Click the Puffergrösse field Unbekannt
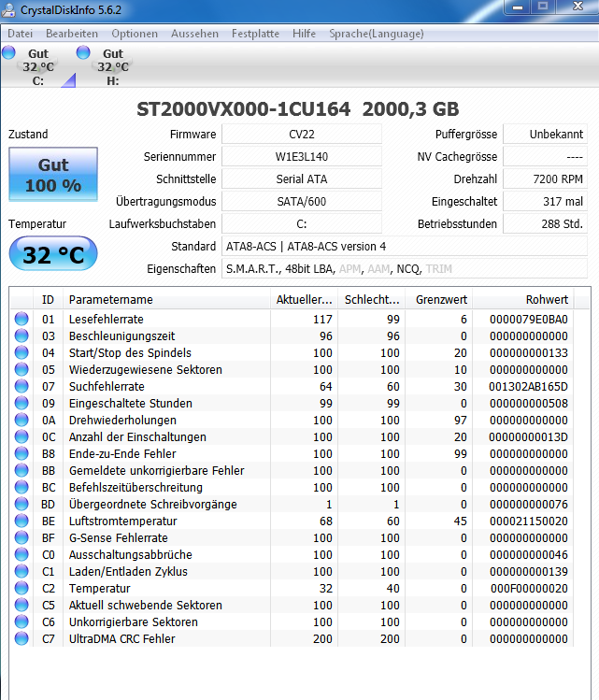The width and height of the screenshot is (599, 700). click(x=545, y=134)
